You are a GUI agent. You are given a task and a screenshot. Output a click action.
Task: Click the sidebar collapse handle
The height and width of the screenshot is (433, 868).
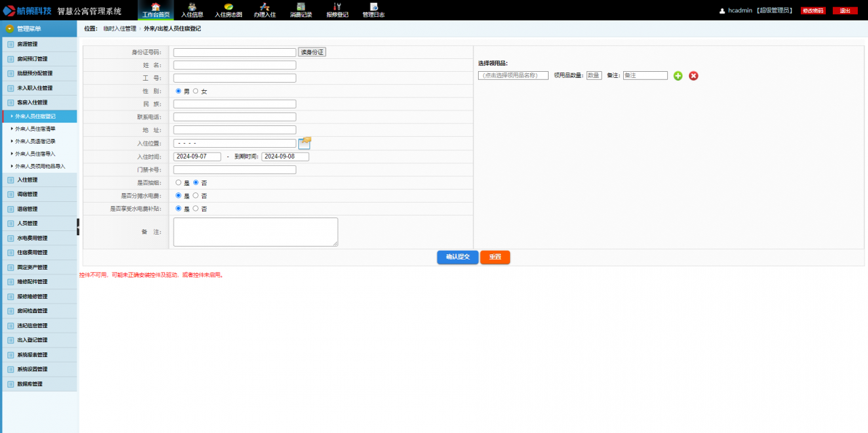click(x=78, y=227)
